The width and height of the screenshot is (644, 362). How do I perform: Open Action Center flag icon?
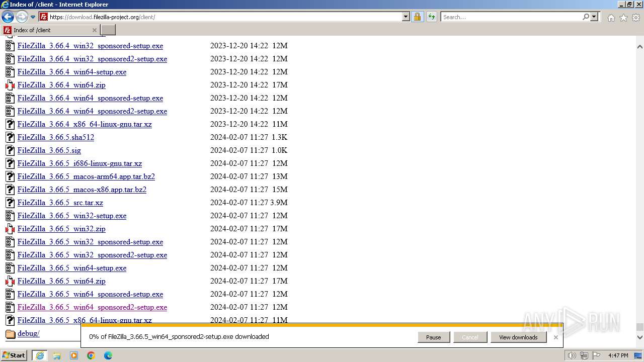[596, 355]
